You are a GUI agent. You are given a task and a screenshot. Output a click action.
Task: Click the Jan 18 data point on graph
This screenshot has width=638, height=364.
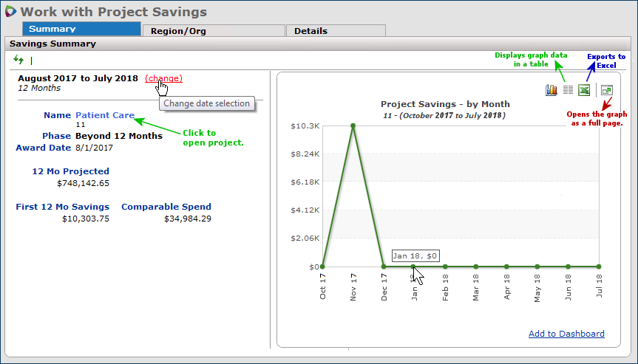pos(414,267)
